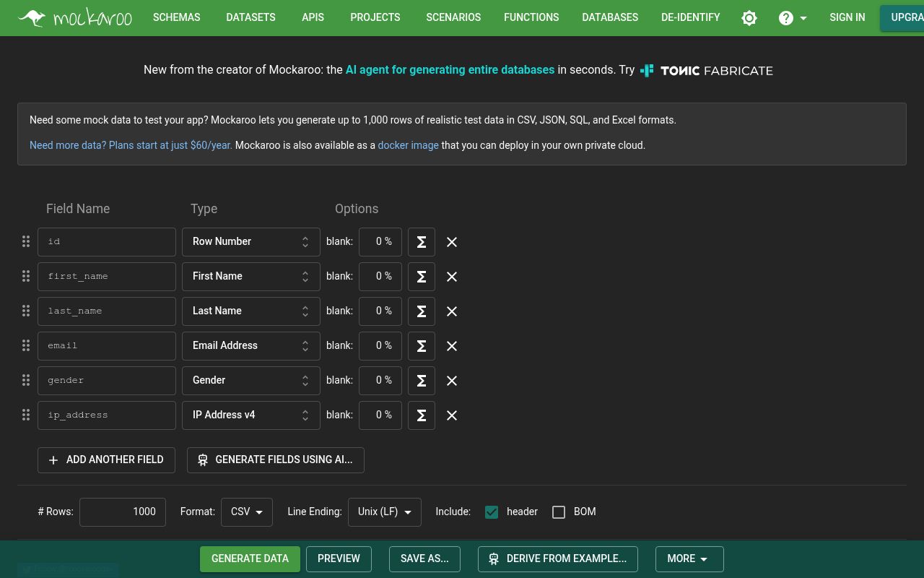Go to the SCHEMAS menu item

coord(176,17)
